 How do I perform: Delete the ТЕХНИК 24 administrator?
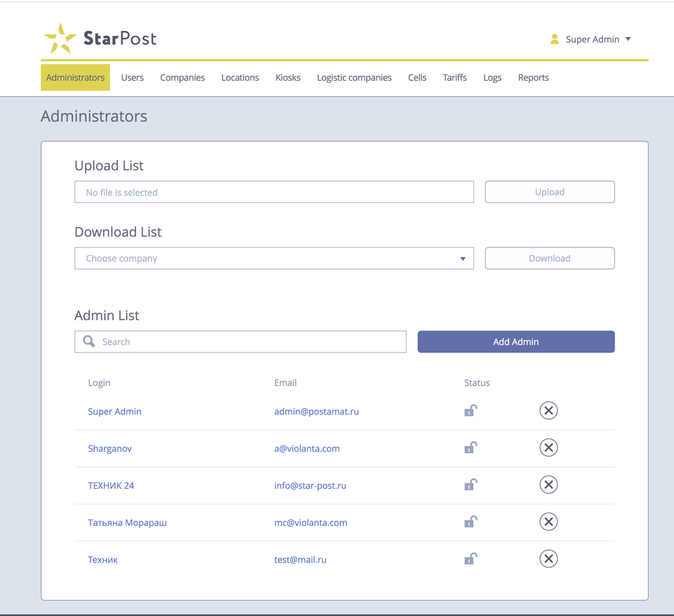click(548, 485)
